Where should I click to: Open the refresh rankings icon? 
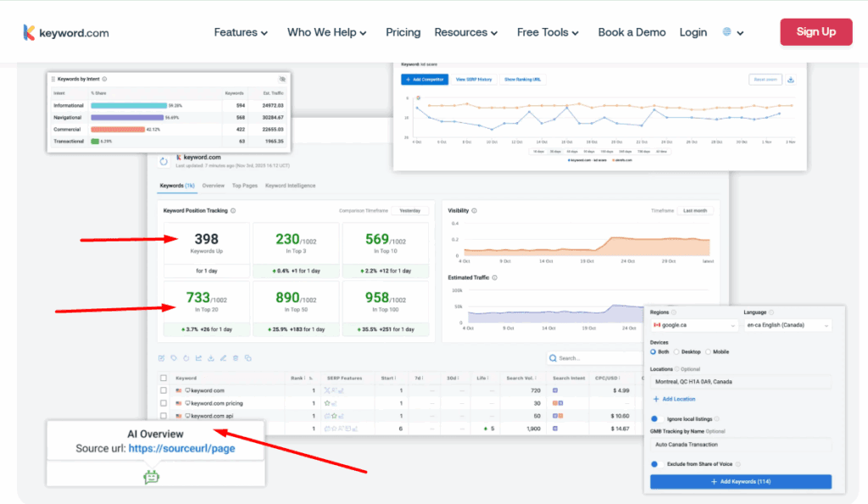pos(186,358)
